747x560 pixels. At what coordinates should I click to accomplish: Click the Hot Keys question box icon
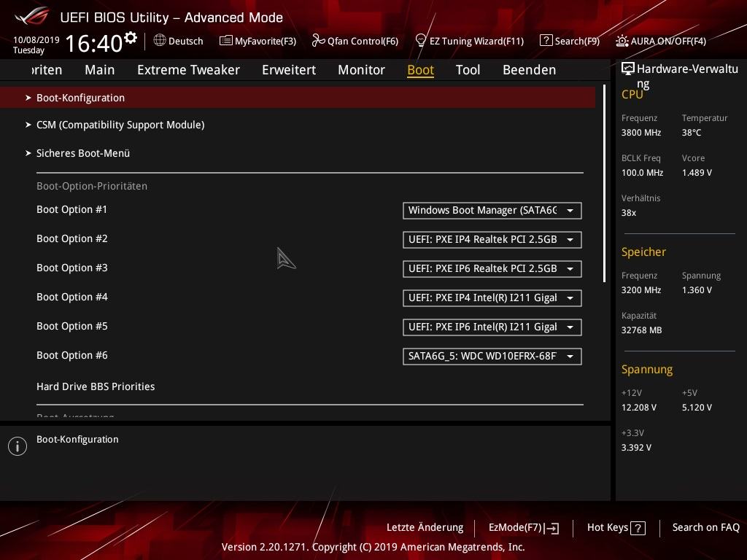pyautogui.click(x=638, y=528)
